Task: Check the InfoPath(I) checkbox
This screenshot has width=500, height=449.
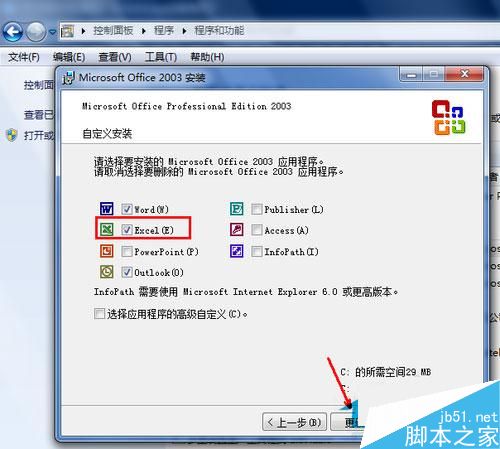Action: [x=257, y=251]
